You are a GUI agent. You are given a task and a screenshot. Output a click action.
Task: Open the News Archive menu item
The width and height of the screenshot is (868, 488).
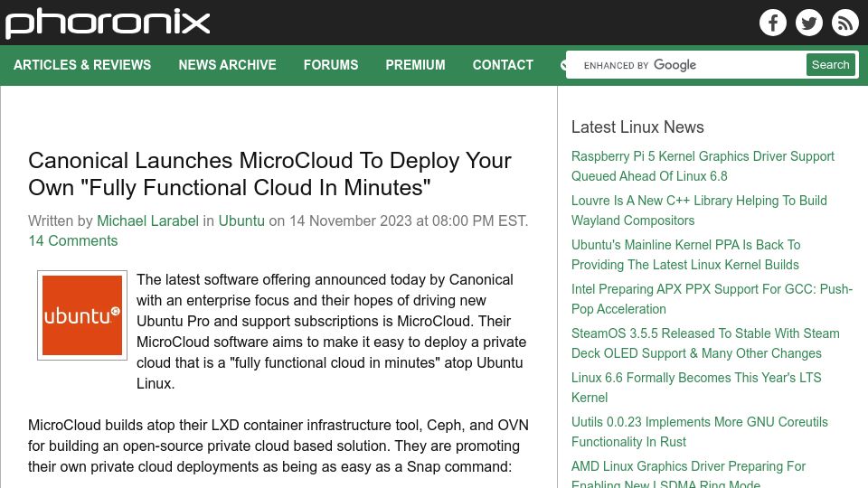coord(227,65)
